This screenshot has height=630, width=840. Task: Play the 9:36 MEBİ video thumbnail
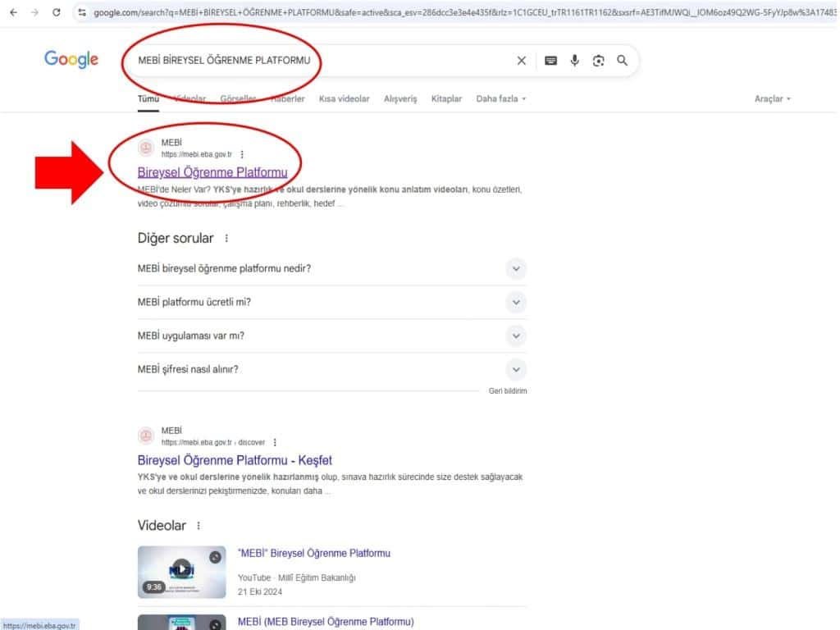pos(181,572)
